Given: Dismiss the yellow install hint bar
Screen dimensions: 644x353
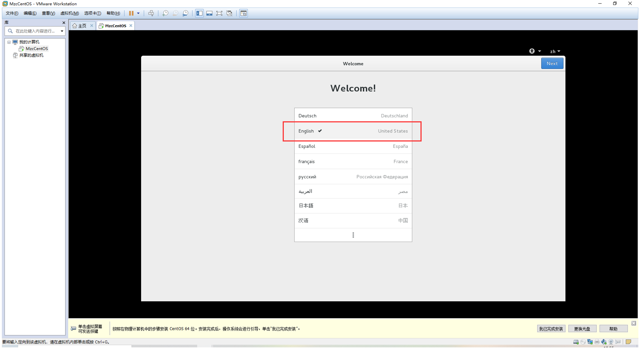Looking at the screenshot, I should click(634, 324).
